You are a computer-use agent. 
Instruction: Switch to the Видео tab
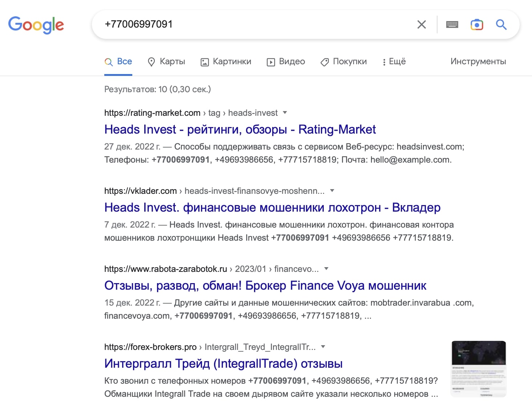286,62
